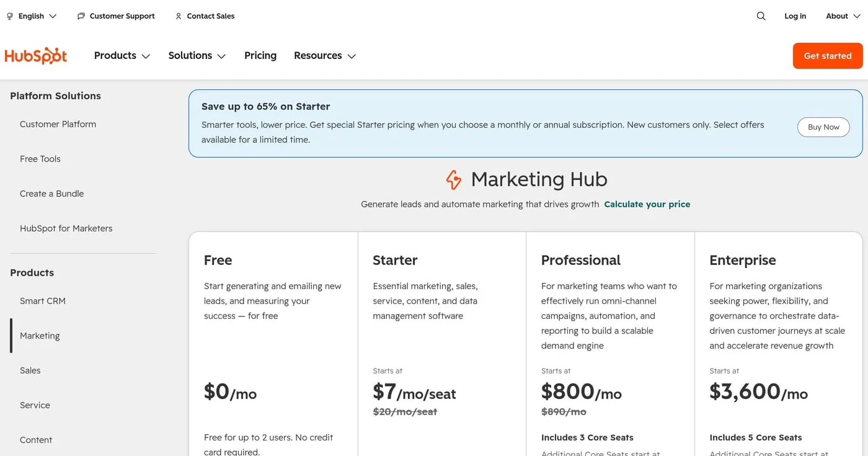Select Free Tools in the sidebar
The image size is (868, 456).
(x=40, y=159)
